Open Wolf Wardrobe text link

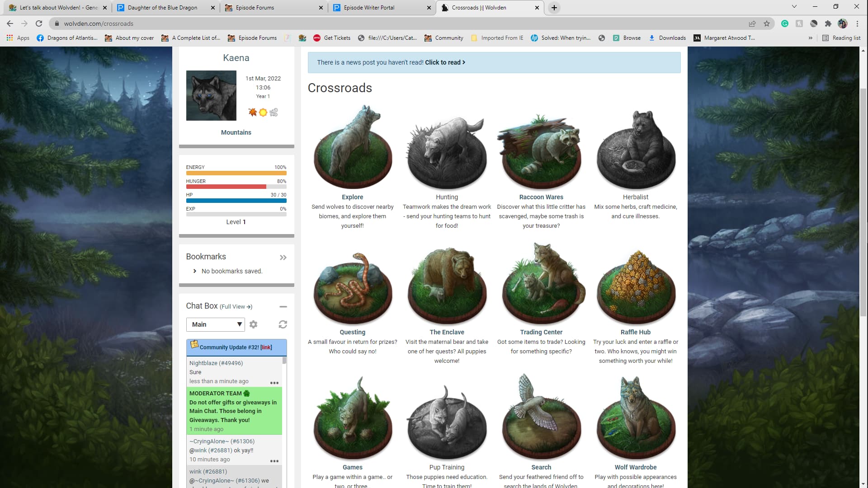pyautogui.click(x=636, y=467)
